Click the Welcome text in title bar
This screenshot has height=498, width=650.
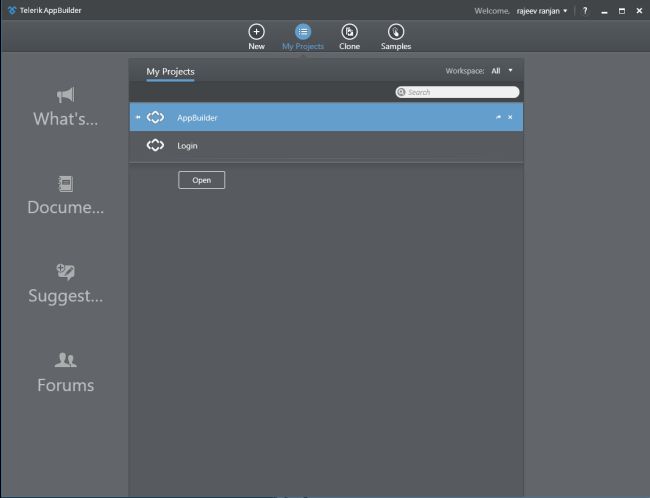tap(492, 11)
